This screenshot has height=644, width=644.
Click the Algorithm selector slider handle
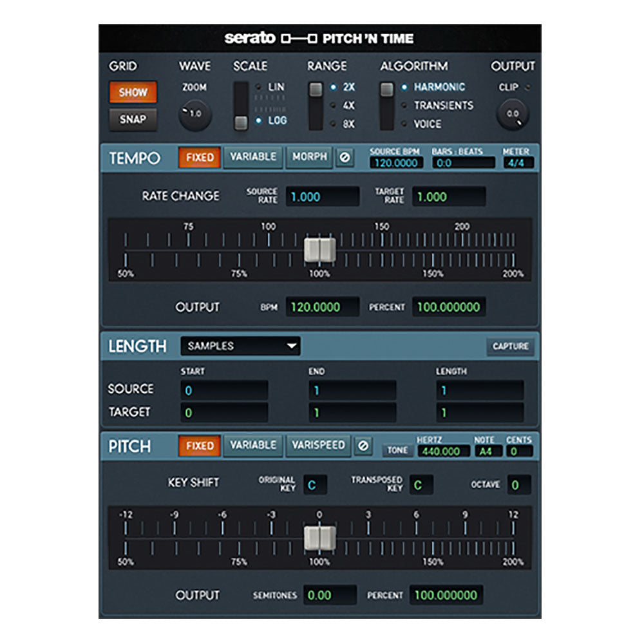[x=386, y=88]
